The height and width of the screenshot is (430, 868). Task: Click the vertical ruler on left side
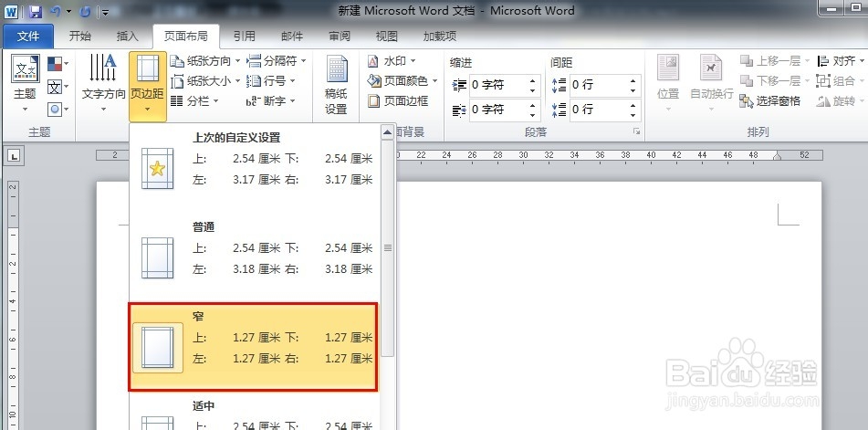tap(14, 304)
